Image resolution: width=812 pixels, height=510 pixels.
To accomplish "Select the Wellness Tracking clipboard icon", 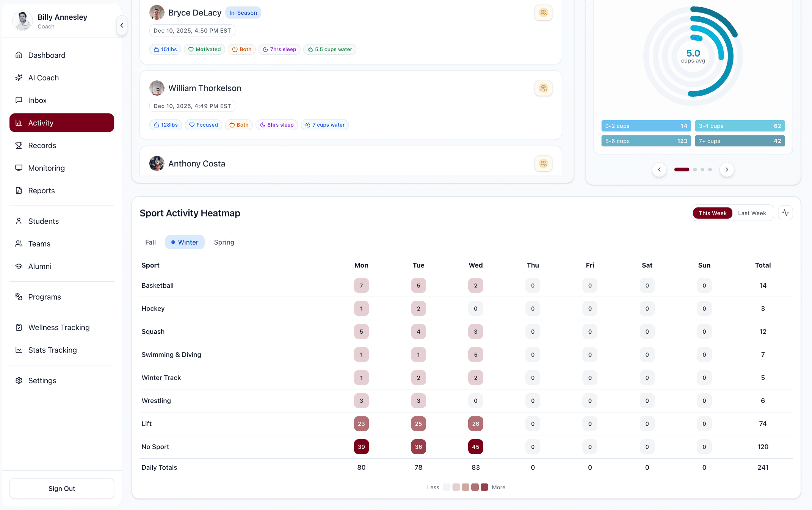I will [19, 327].
